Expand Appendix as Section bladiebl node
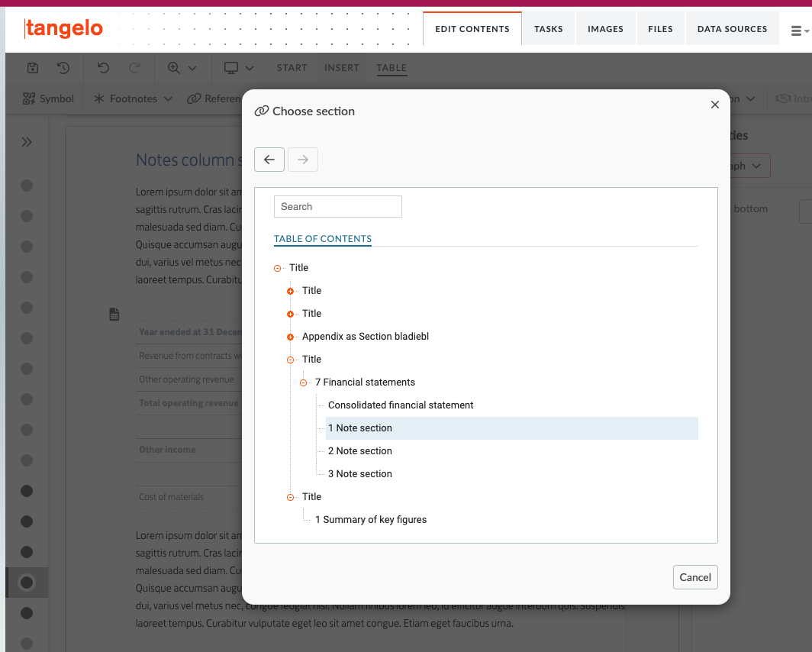Image resolution: width=812 pixels, height=652 pixels. tap(291, 337)
